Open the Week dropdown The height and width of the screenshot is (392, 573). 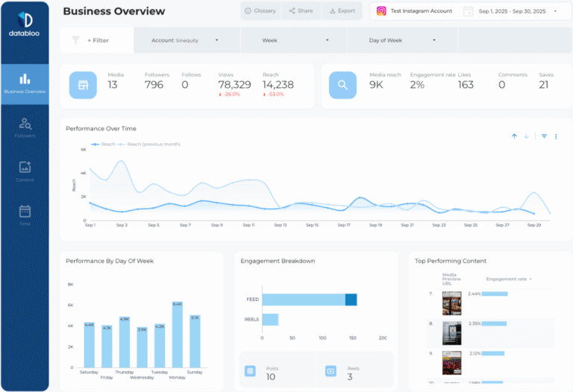[294, 40]
